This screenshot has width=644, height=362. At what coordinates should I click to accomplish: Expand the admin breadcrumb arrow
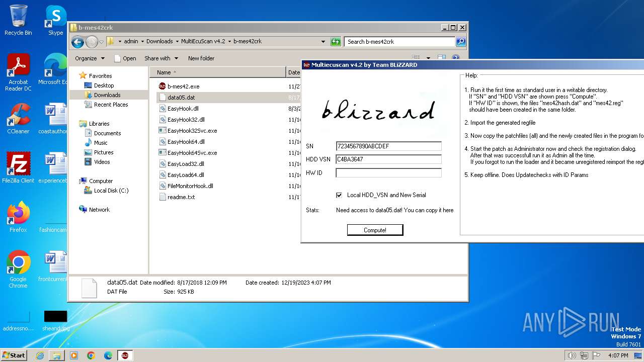142,42
